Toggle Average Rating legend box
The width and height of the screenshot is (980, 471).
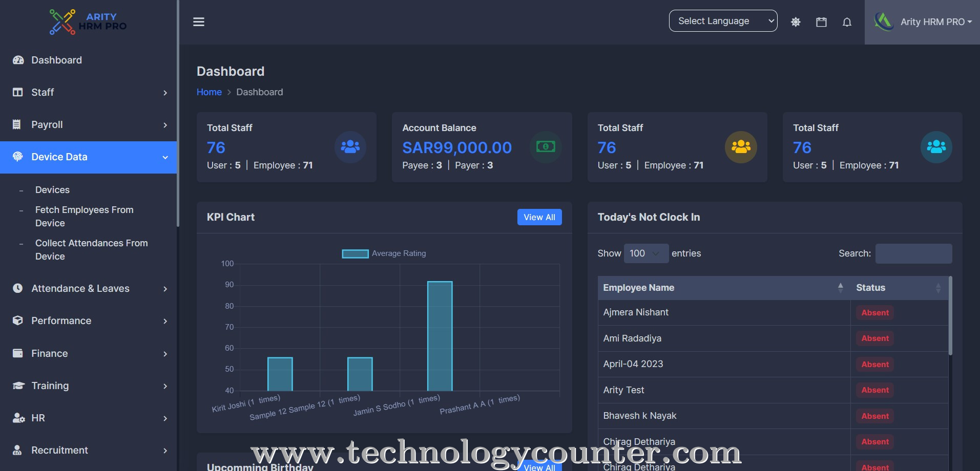tap(355, 253)
